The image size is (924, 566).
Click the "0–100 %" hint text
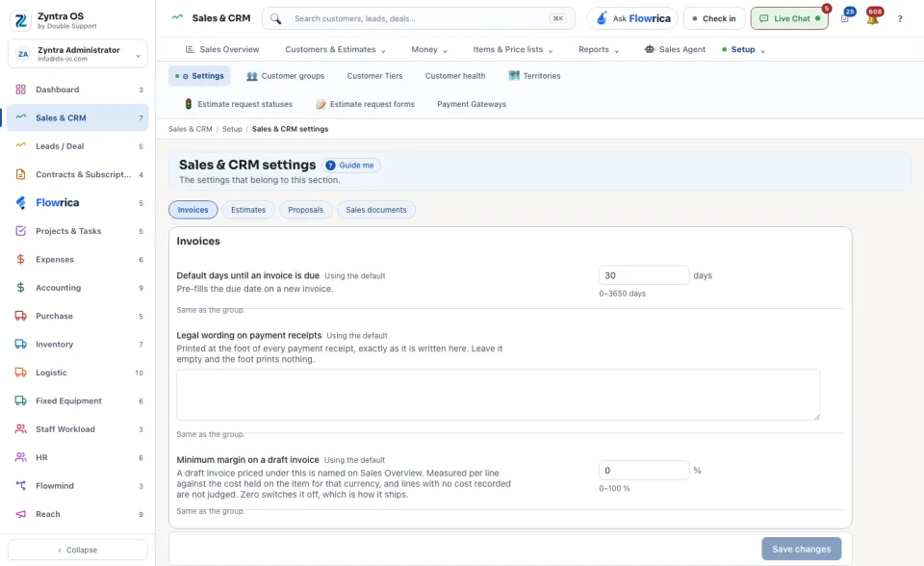(615, 489)
